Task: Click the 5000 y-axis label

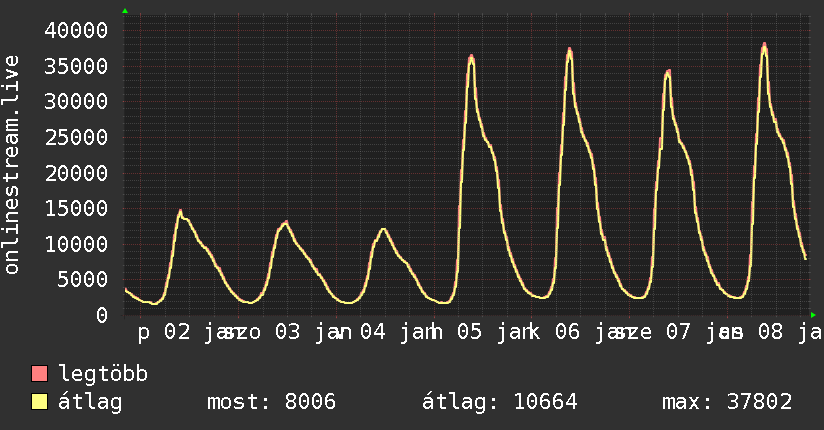Action: point(83,280)
